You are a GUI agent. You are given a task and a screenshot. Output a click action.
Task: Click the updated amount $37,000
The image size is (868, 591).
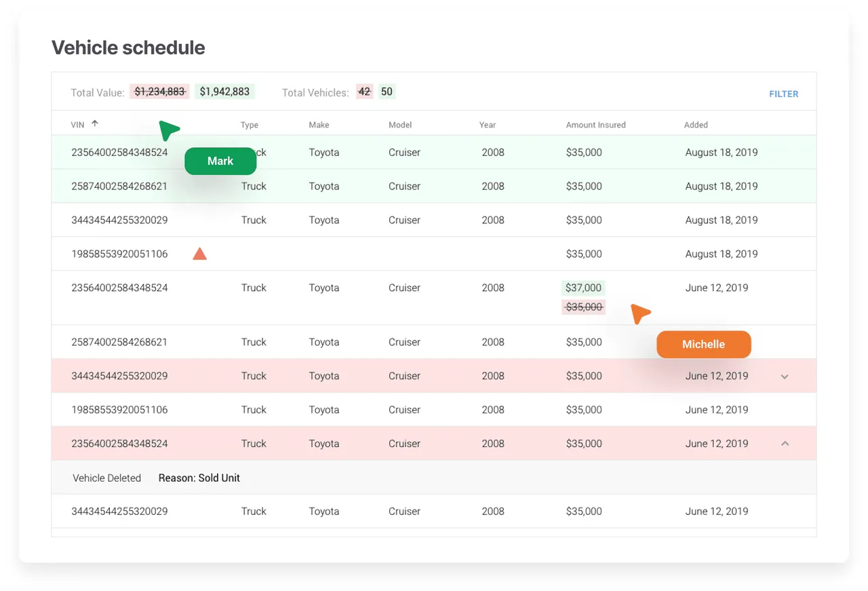click(x=584, y=288)
